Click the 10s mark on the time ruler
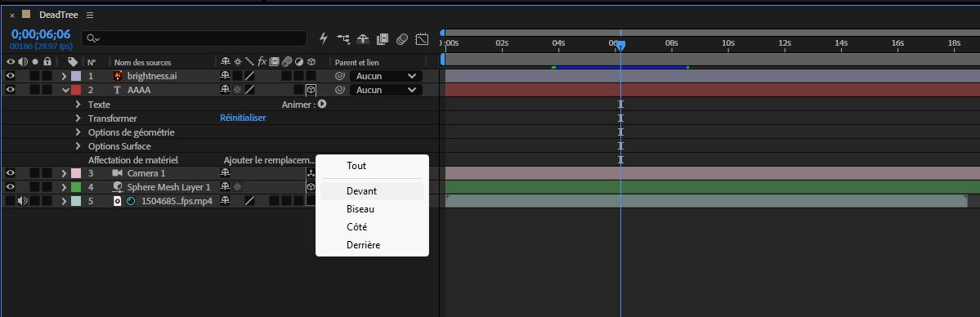The width and height of the screenshot is (980, 317). tap(728, 43)
